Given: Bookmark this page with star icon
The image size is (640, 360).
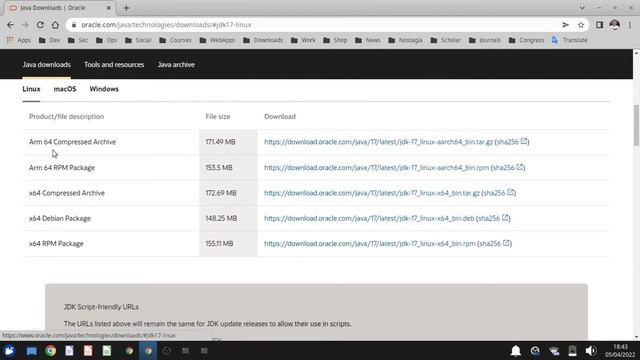Looking at the screenshot, I should tap(581, 25).
